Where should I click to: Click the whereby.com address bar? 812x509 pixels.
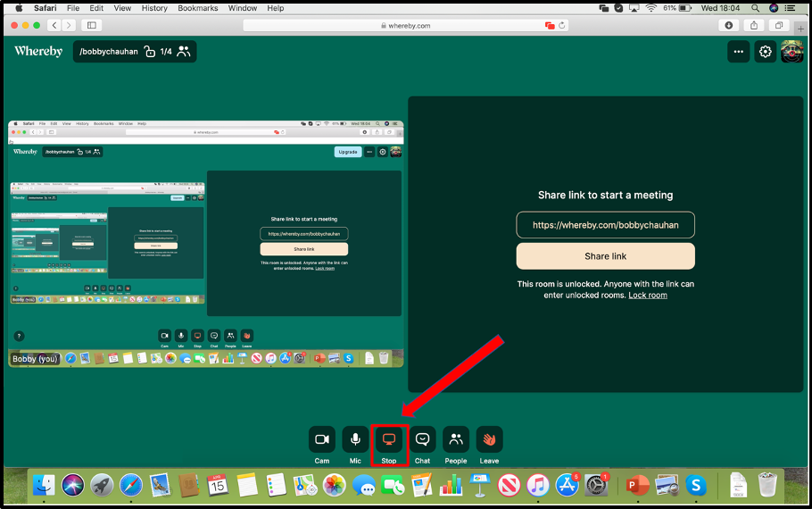click(x=405, y=25)
